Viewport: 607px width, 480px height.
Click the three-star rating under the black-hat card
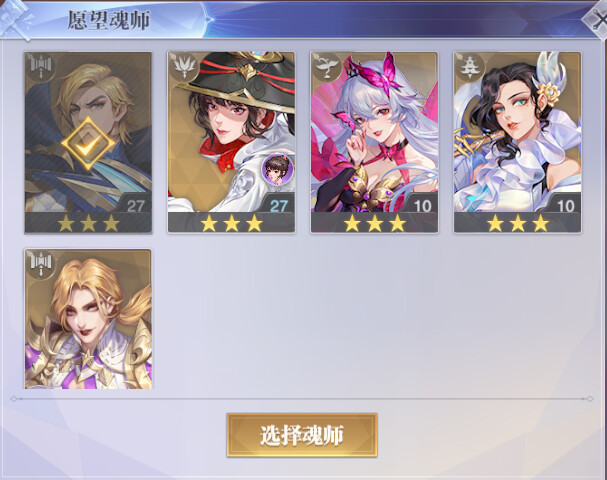click(231, 223)
